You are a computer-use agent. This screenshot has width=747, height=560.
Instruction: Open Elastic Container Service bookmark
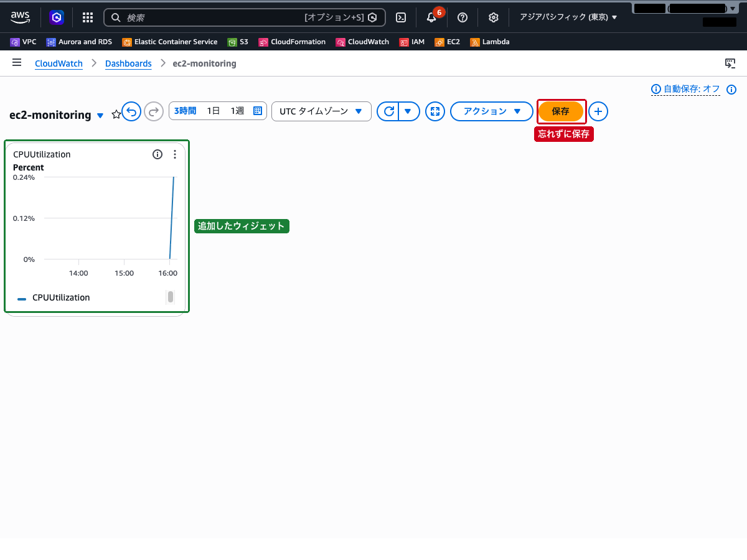[170, 42]
